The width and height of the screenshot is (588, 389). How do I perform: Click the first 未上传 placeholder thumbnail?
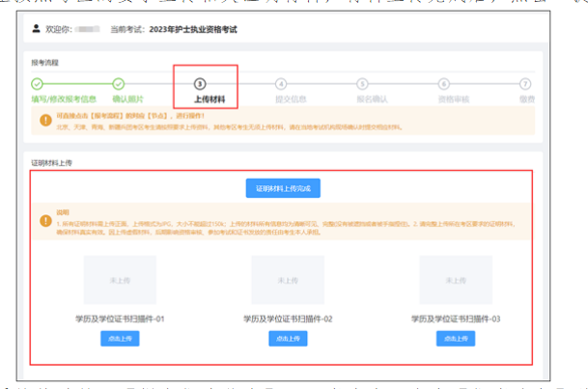120,281
